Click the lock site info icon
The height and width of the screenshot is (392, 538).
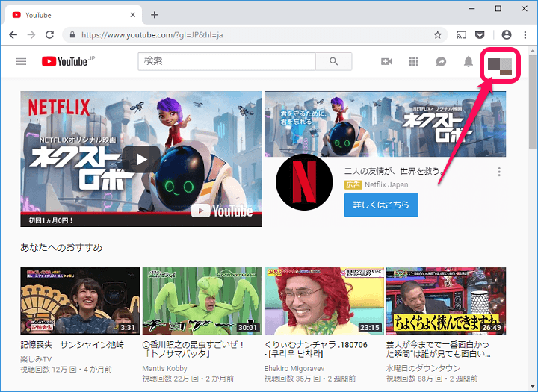pyautogui.click(x=72, y=34)
